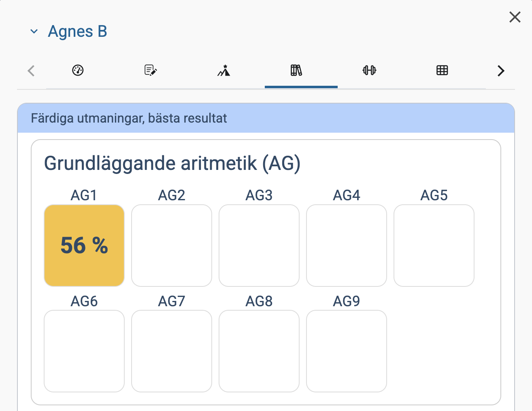Select the AG4 challenge tile
The height and width of the screenshot is (411, 532).
pyautogui.click(x=347, y=246)
